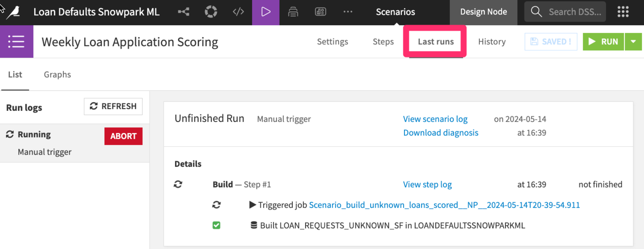Click the green Built dataset checkmark
644x249 pixels.
(216, 225)
